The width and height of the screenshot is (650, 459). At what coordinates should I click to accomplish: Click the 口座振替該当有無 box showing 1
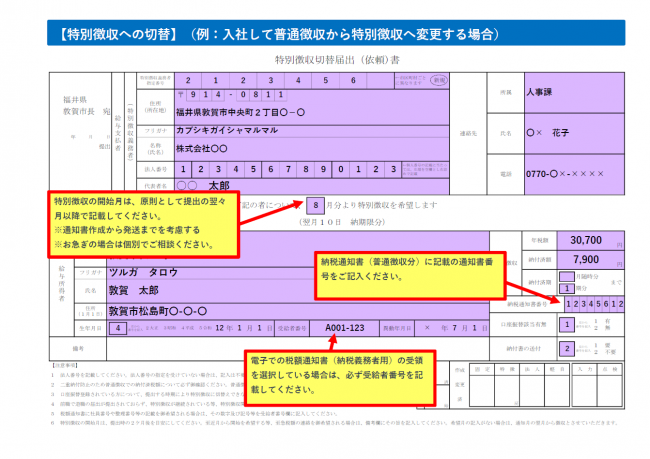[x=567, y=324]
